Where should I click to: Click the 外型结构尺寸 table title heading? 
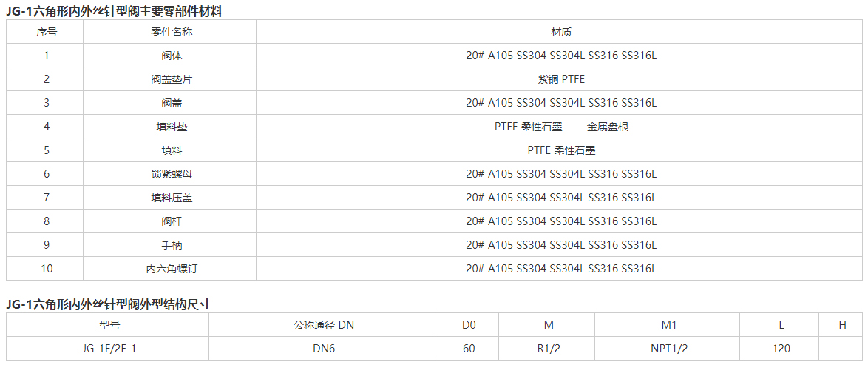pos(110,304)
